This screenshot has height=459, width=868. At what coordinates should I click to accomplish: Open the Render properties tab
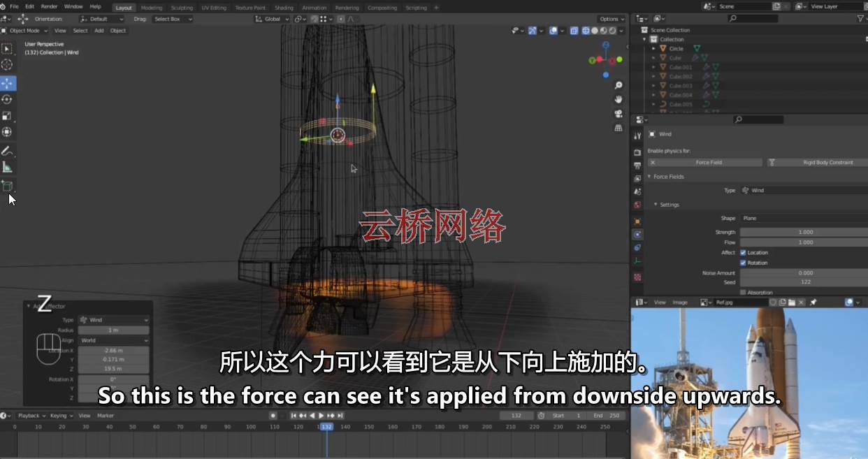click(637, 152)
